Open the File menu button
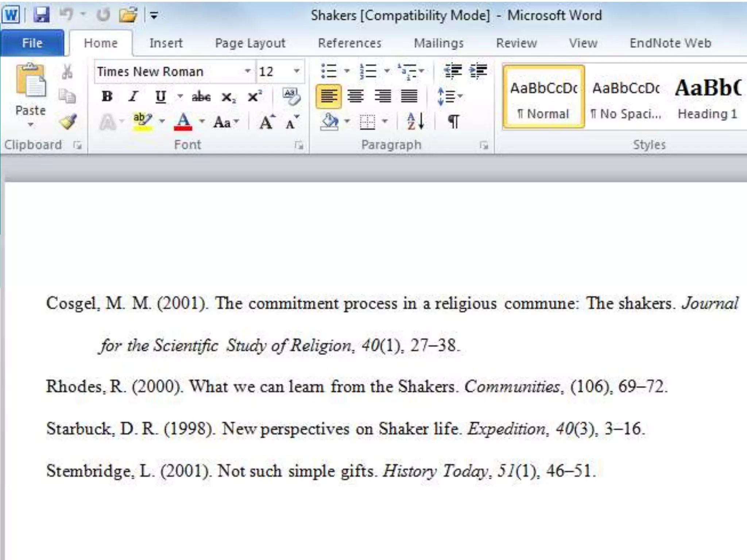 click(32, 43)
